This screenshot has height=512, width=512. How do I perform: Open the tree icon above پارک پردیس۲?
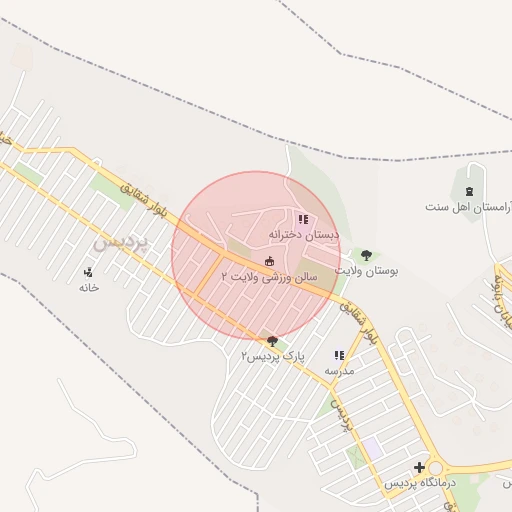tap(272, 341)
